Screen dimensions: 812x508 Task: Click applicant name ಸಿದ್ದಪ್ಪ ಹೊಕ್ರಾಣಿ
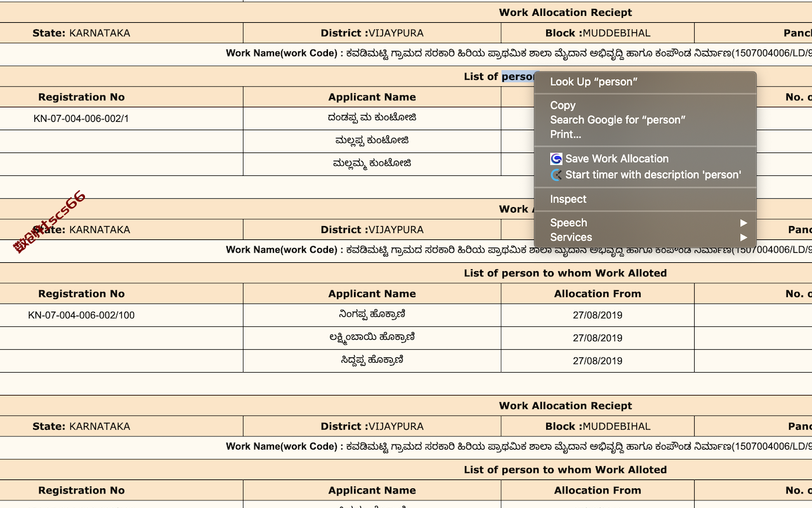(372, 361)
